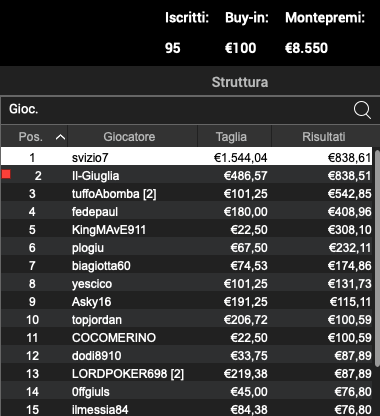Sort the table by Risultati column
Screen dimensions: 380x416
tap(323, 137)
